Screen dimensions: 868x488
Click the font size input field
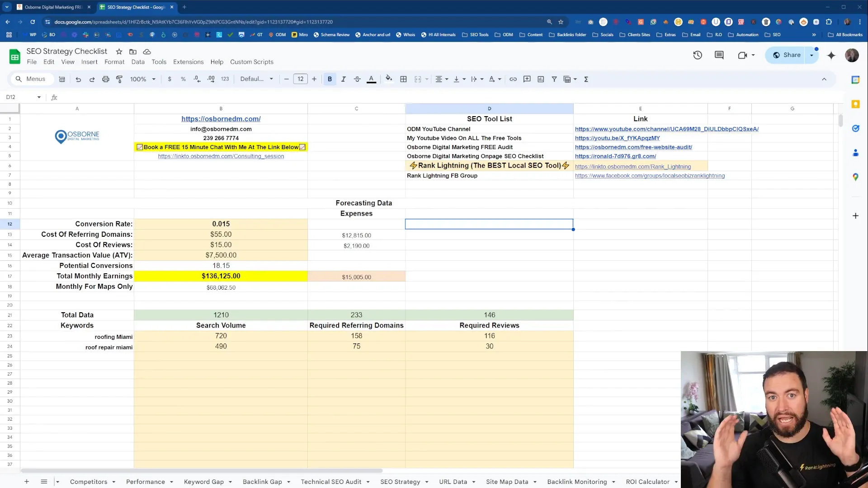point(301,79)
